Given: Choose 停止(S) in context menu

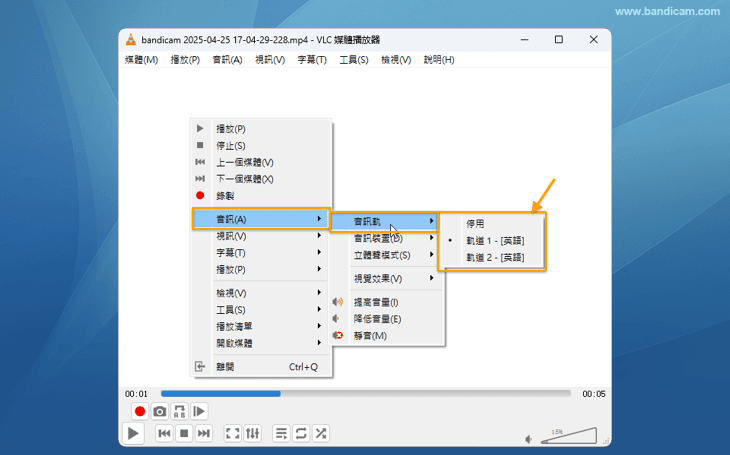Looking at the screenshot, I should (262, 145).
